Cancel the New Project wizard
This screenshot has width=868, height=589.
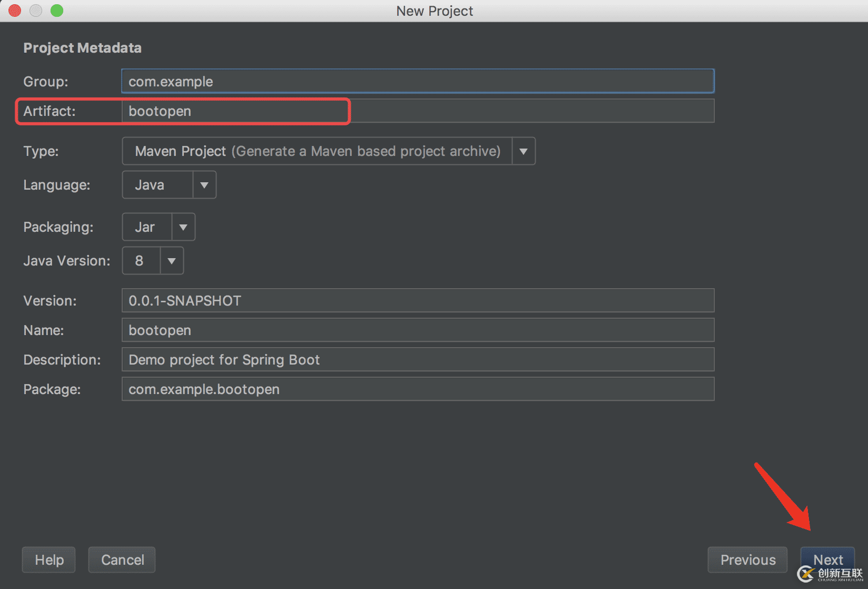tap(122, 559)
